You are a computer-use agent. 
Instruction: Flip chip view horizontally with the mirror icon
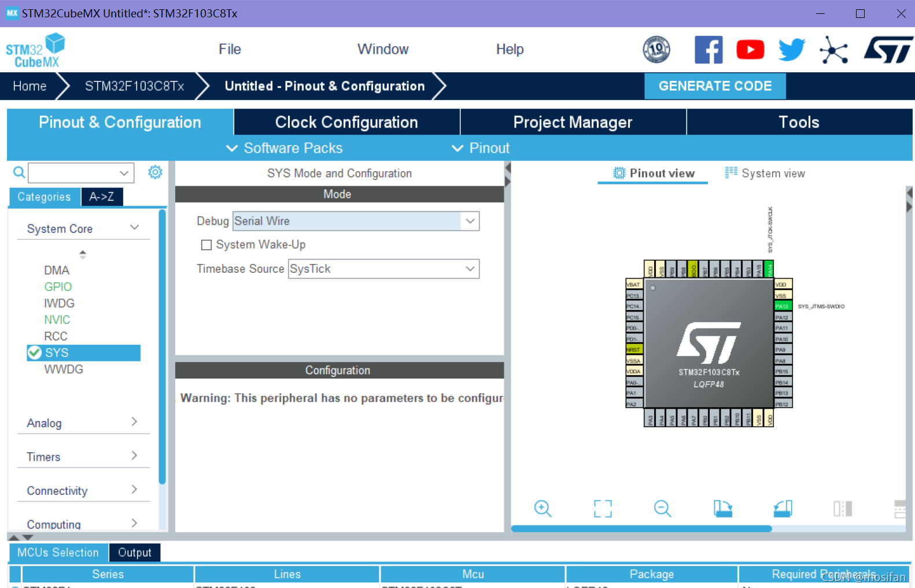tap(843, 508)
